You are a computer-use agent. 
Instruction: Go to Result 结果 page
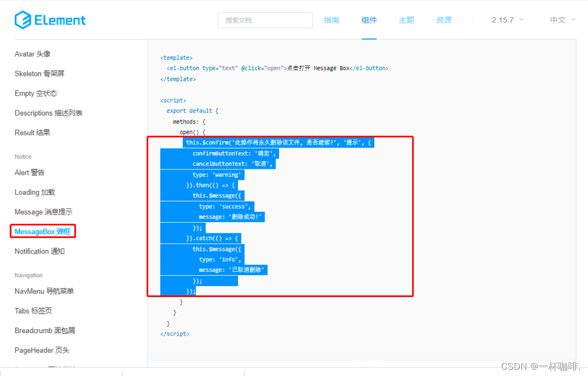[32, 133]
